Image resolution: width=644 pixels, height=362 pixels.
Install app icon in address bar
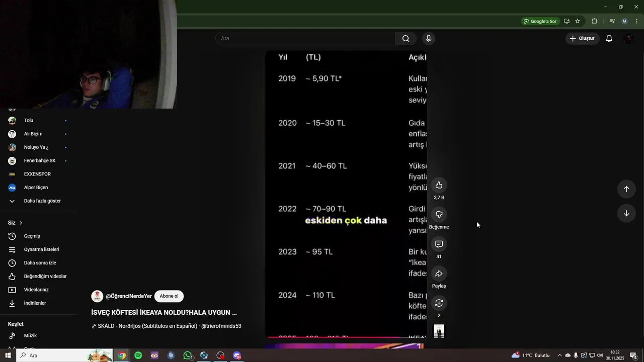(567, 21)
